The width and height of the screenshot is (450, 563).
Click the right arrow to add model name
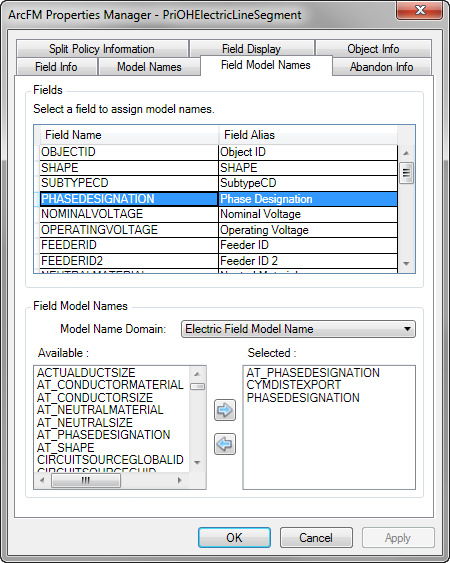pyautogui.click(x=225, y=410)
